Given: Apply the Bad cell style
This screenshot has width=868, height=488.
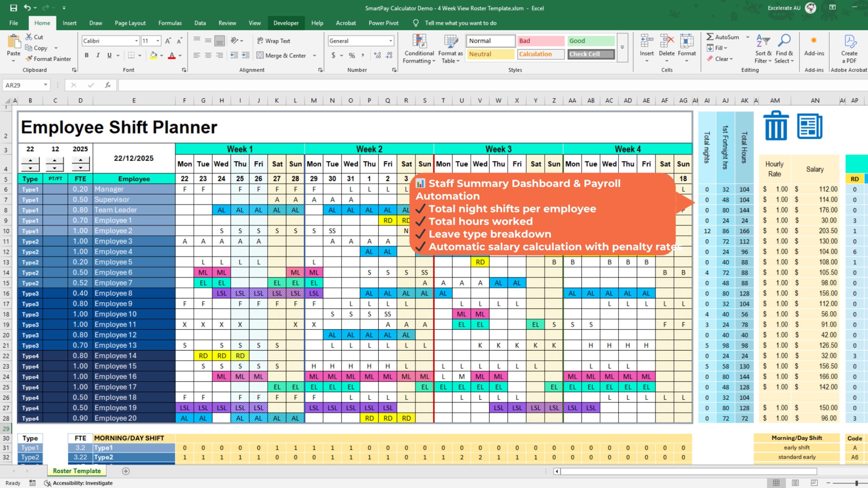Looking at the screenshot, I should click(540, 41).
